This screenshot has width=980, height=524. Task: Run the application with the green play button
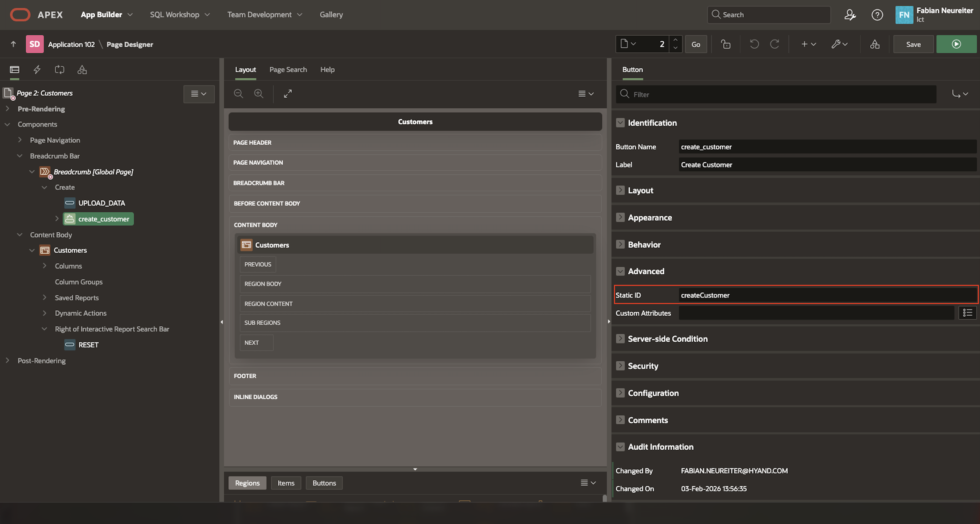pos(956,44)
